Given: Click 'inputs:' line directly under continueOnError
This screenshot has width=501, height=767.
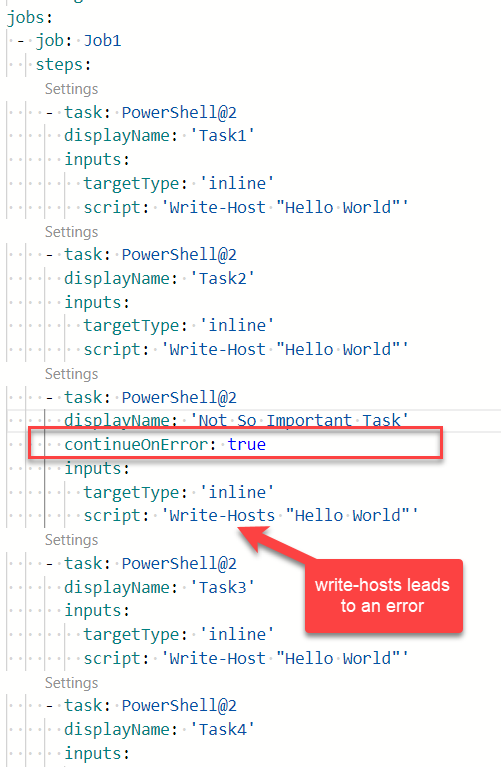Looking at the screenshot, I should tap(97, 468).
